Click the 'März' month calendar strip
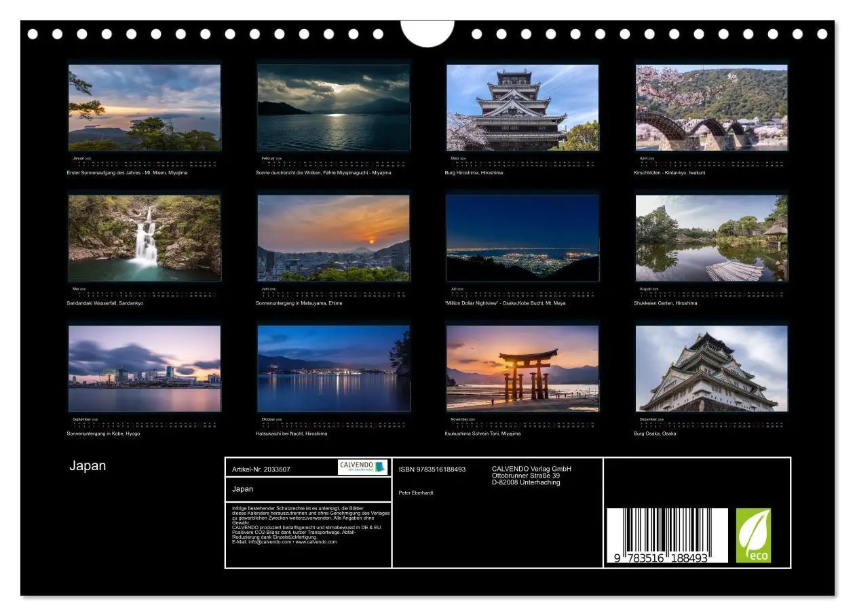 pyautogui.click(x=522, y=161)
